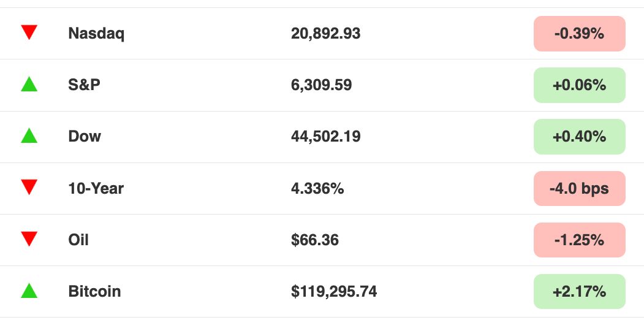Click the red down arrow beside Nasdaq
644x320 pixels.
pos(29,32)
